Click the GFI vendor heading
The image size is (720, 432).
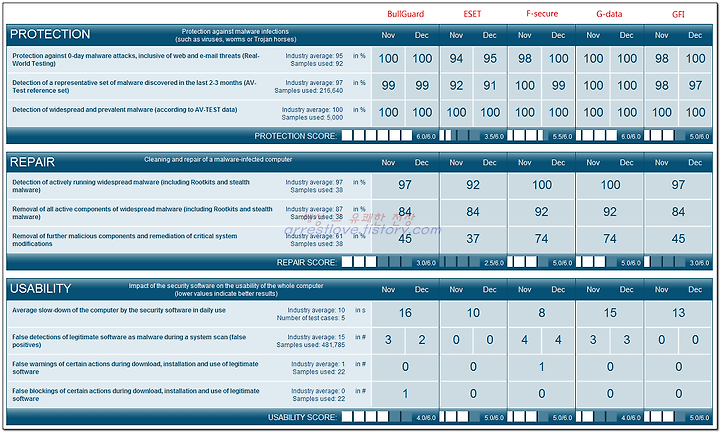678,14
